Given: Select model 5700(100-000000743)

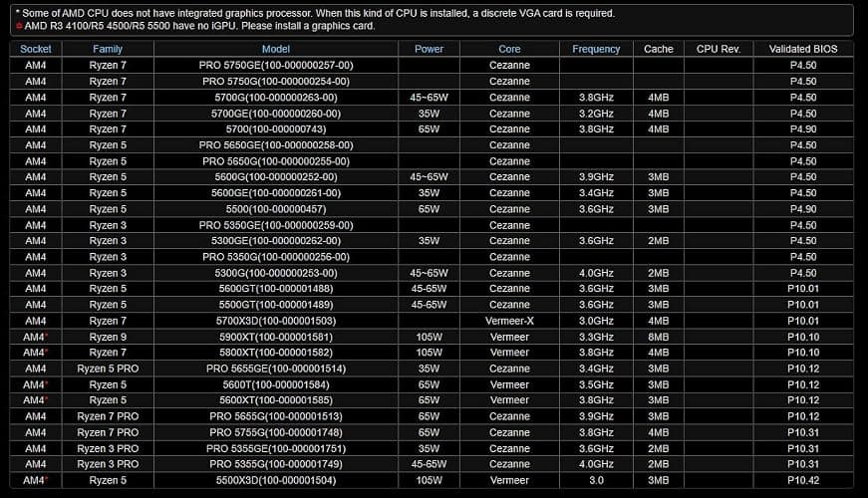Looking at the screenshot, I should 276,128.
